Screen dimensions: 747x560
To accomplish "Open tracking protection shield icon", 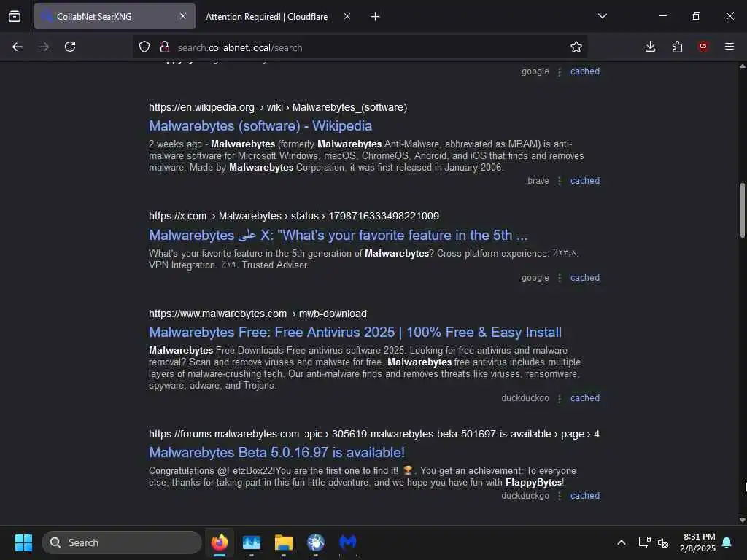I will [x=144, y=47].
